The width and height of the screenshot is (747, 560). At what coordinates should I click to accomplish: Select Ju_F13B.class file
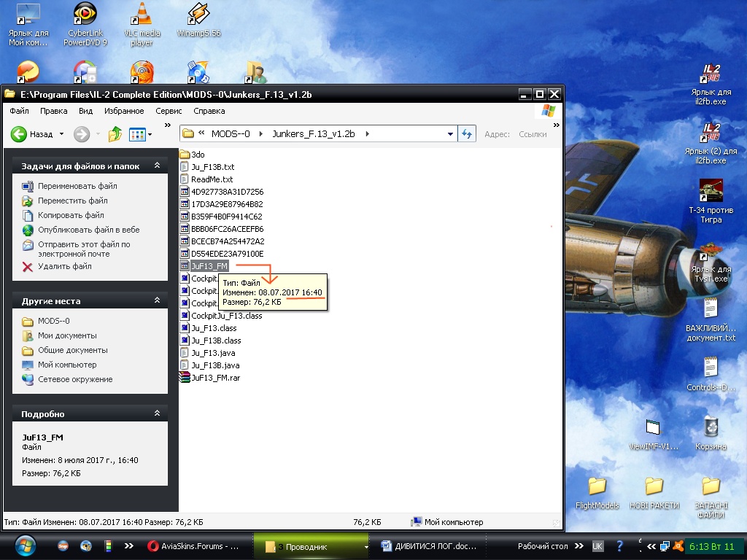[211, 340]
